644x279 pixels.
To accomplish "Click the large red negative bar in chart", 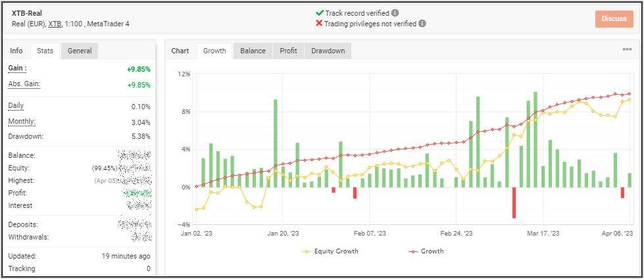I will [x=514, y=202].
